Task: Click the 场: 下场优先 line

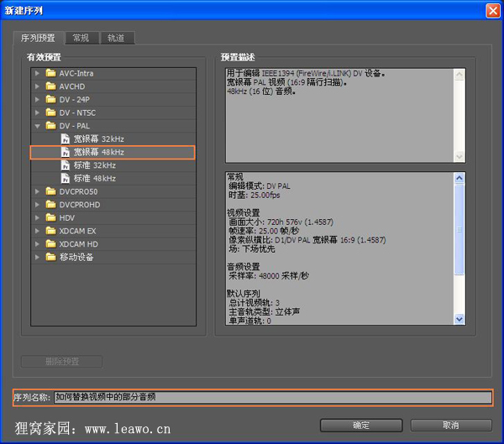Action: point(252,249)
